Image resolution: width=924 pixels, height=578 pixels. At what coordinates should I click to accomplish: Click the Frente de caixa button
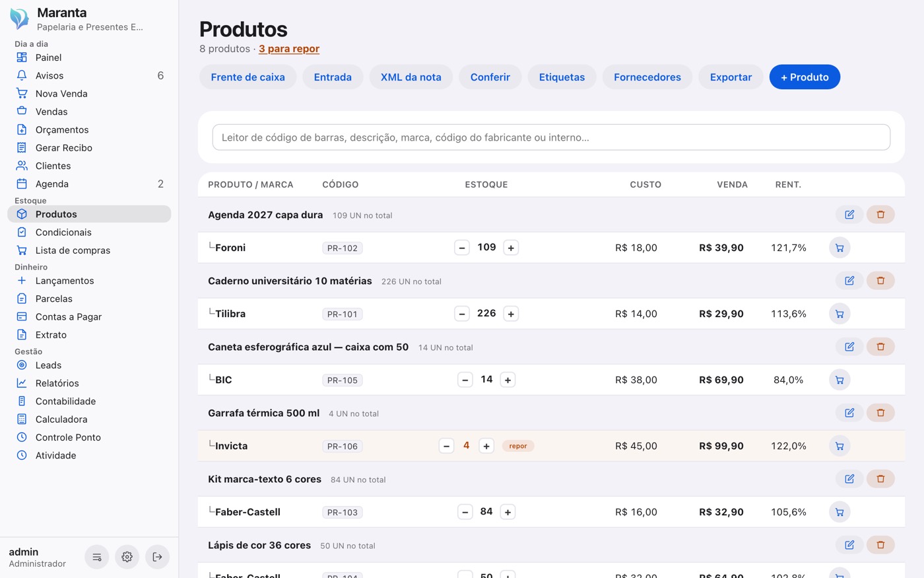click(x=248, y=77)
